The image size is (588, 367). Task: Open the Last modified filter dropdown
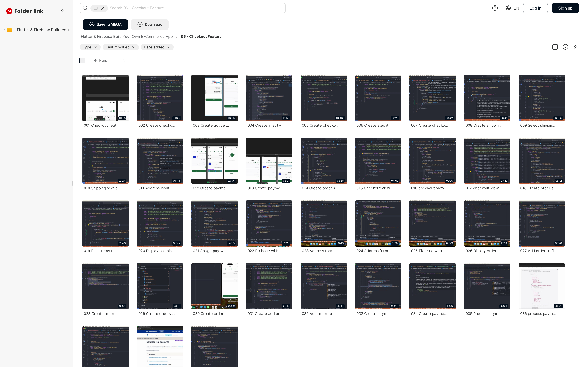click(120, 47)
